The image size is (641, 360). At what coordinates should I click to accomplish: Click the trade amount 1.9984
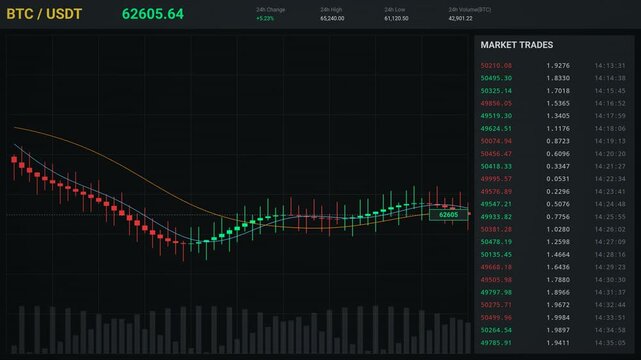pyautogui.click(x=558, y=318)
